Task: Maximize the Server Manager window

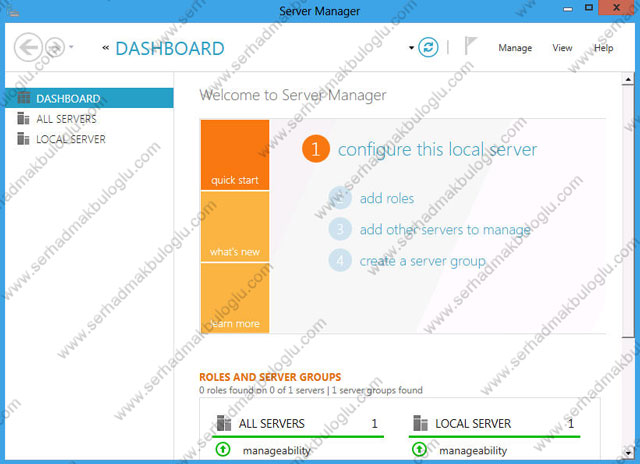Action: click(x=589, y=8)
